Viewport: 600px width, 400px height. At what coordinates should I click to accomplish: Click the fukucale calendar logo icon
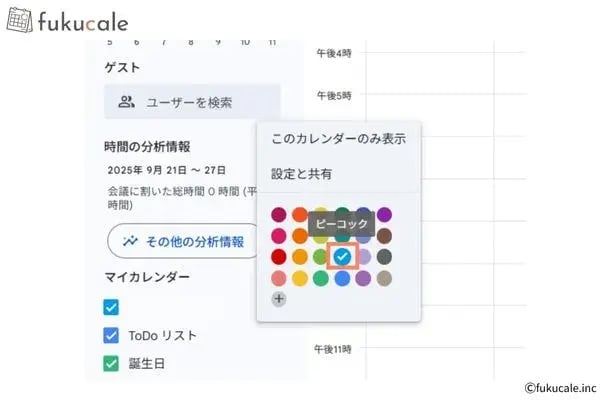click(19, 20)
